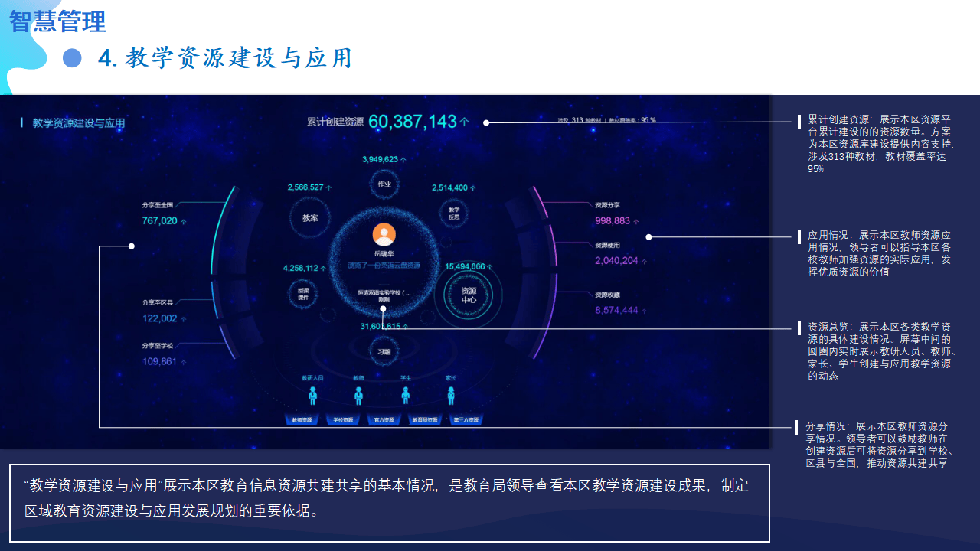
Task: Click the 智慧管理 title text
Action: click(57, 21)
